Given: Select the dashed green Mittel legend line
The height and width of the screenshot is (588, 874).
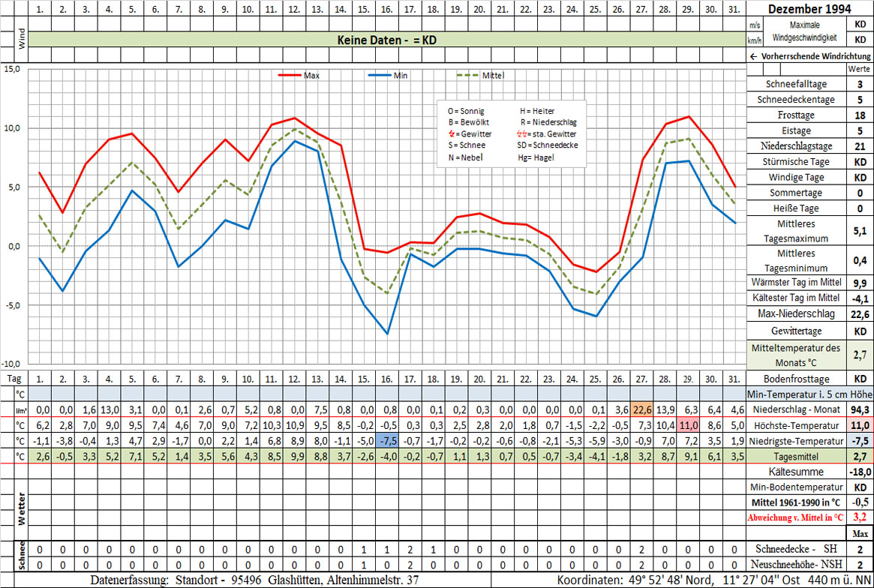Looking at the screenshot, I should pyautogui.click(x=468, y=76).
